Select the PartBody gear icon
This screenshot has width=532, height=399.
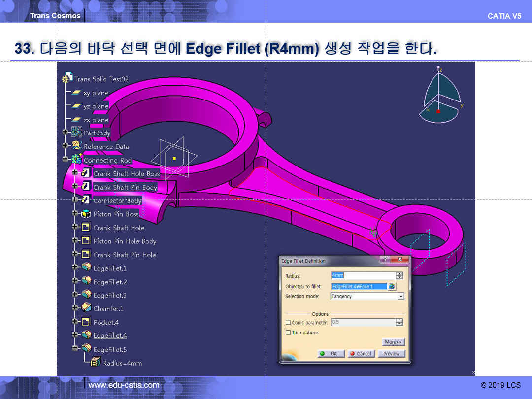click(x=76, y=133)
